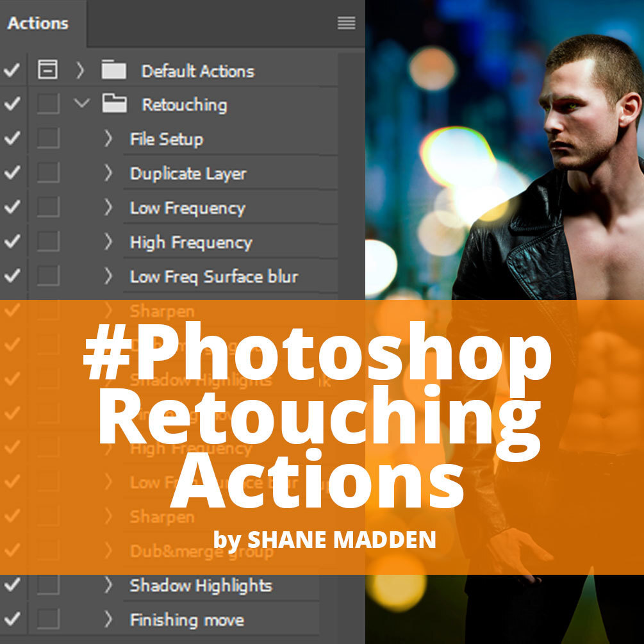The height and width of the screenshot is (644, 644).
Task: Expand Finishing move action outside the orange banner
Action: (x=108, y=619)
